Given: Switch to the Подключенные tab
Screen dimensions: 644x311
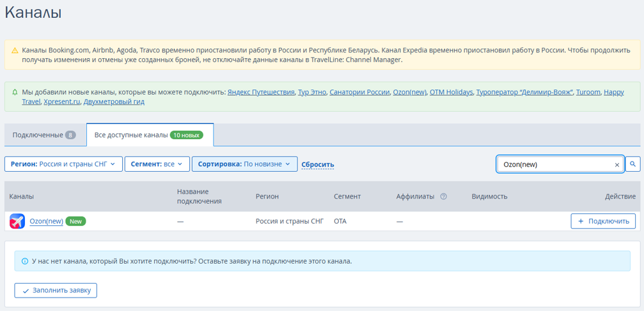Looking at the screenshot, I should tap(44, 135).
